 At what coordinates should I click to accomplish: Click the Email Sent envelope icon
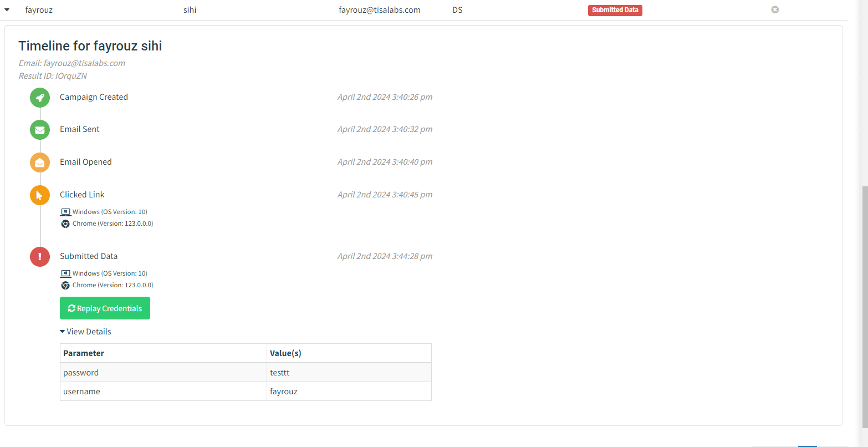tap(39, 129)
